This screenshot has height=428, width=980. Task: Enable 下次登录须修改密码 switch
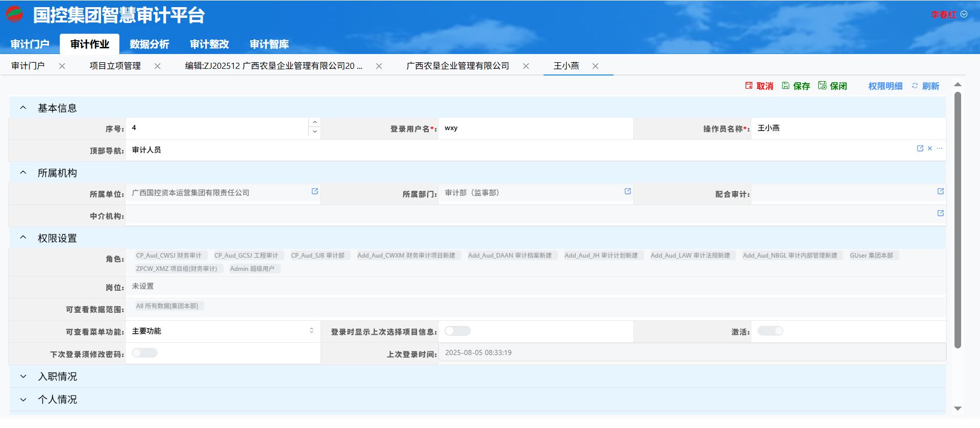point(144,353)
